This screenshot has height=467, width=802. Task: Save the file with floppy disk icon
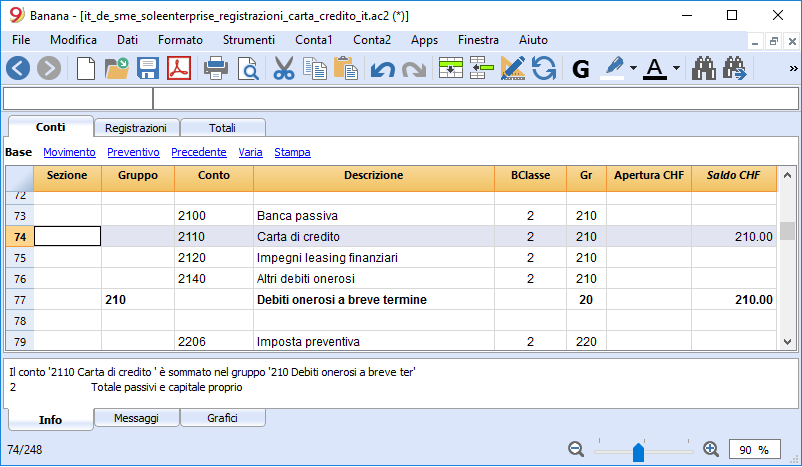pyautogui.click(x=148, y=68)
